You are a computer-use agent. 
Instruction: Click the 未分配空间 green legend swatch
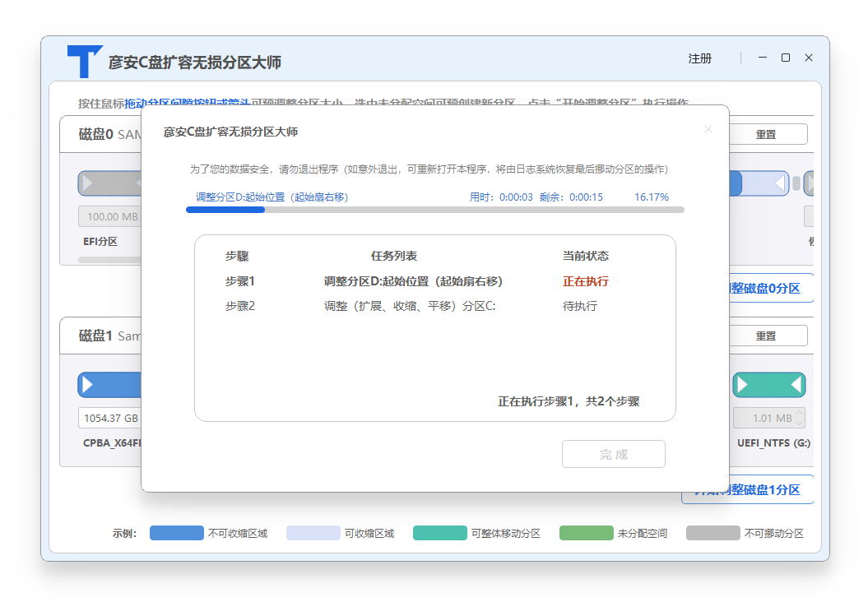coord(587,534)
